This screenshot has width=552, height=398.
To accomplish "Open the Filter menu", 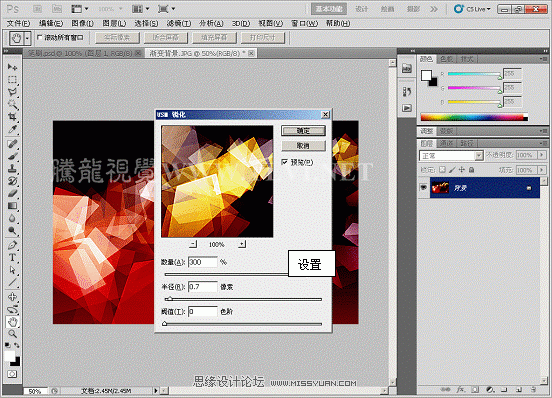I will pyautogui.click(x=178, y=23).
